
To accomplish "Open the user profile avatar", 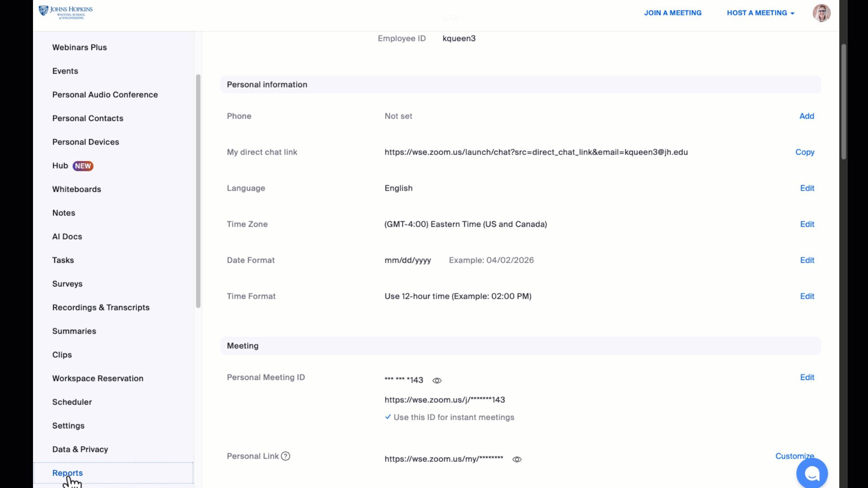I will click(x=821, y=13).
